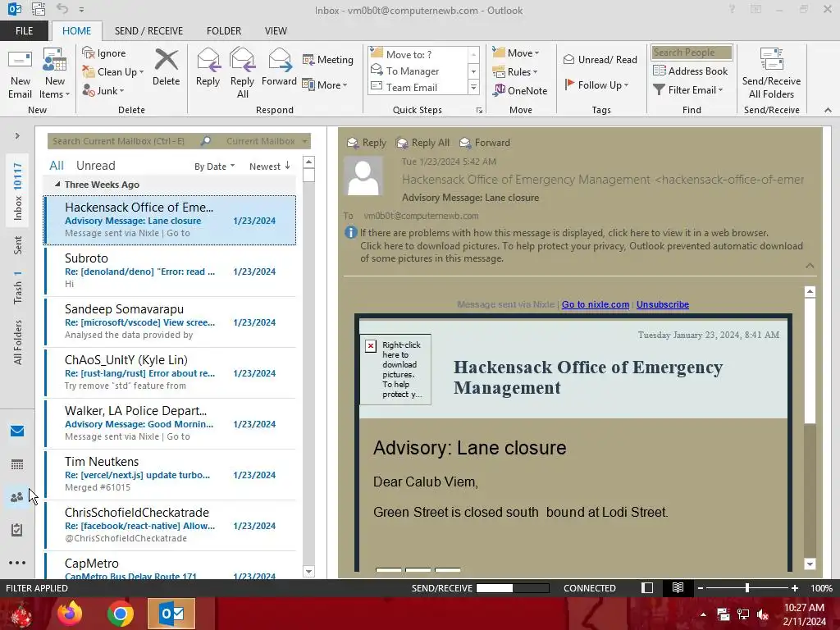
Task: Switch to Mail view
Action: 17,431
